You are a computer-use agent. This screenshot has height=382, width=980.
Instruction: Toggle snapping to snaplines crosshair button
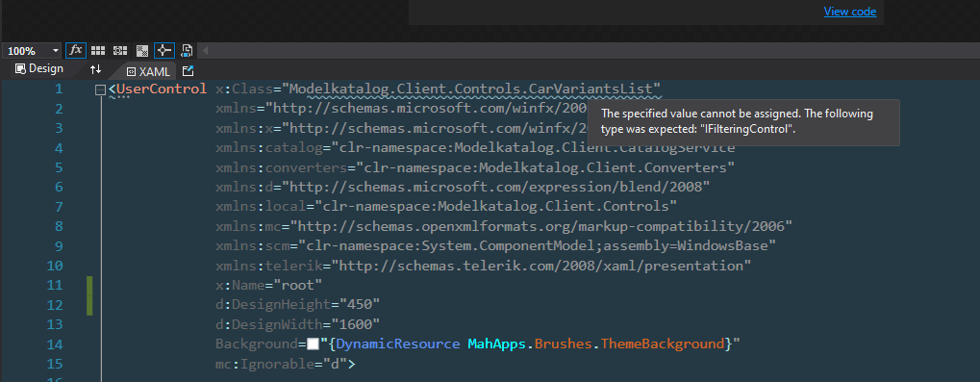pos(163,51)
